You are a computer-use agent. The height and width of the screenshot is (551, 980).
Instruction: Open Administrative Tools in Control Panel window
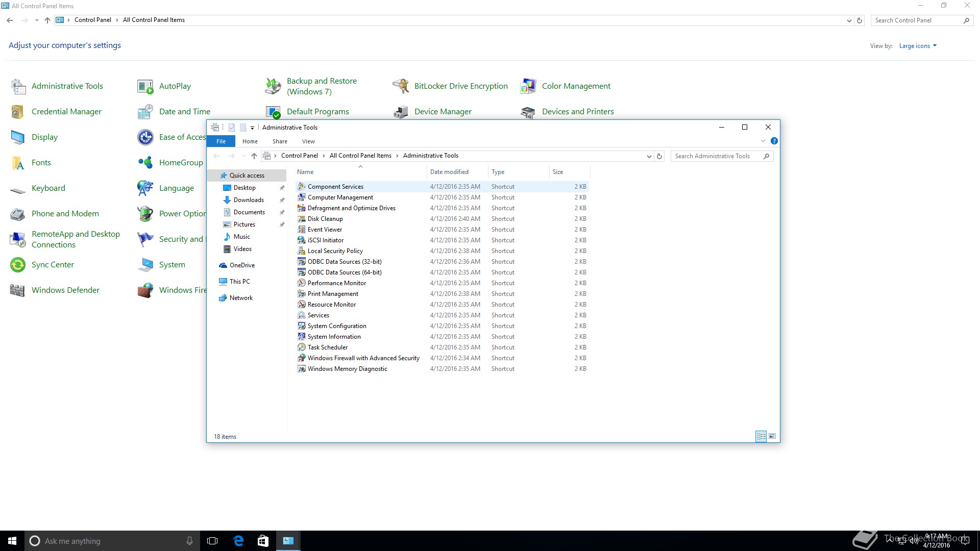[57, 86]
